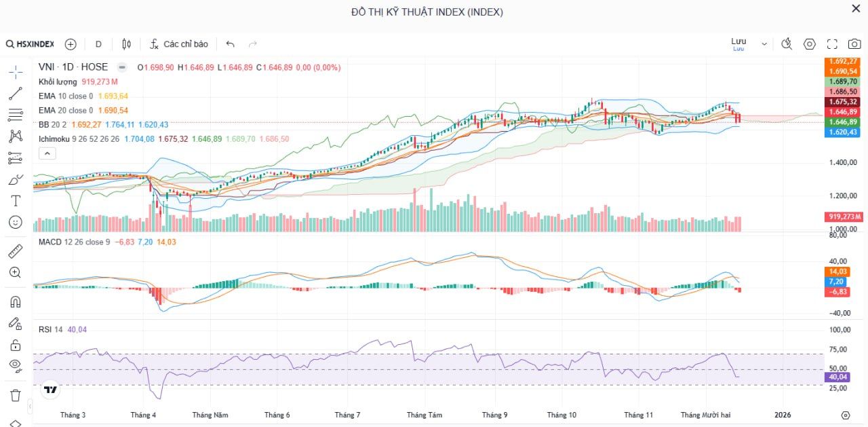Collapse the indicator legend with the arrow
Screen dimensions: 868x427
point(47,153)
